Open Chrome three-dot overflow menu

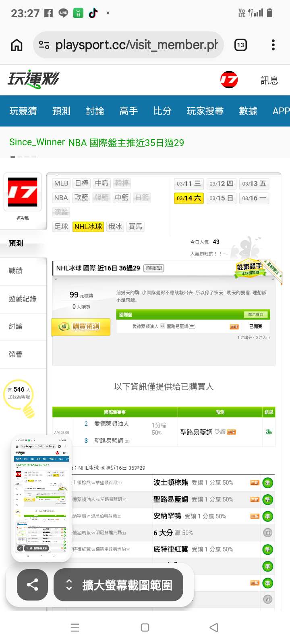[x=273, y=45]
